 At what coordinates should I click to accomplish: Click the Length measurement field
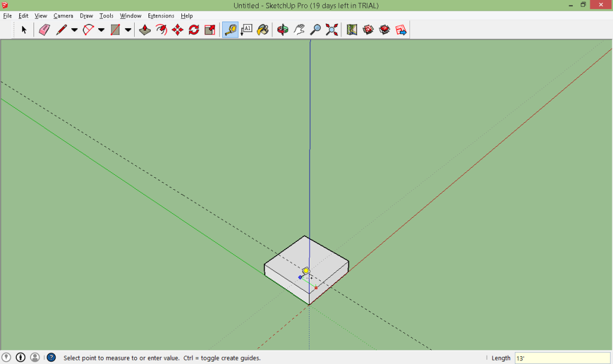[x=561, y=357]
